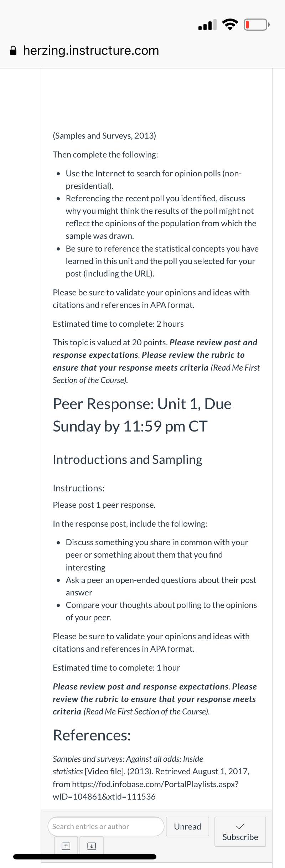Tap the black home indicator bar

85,857
